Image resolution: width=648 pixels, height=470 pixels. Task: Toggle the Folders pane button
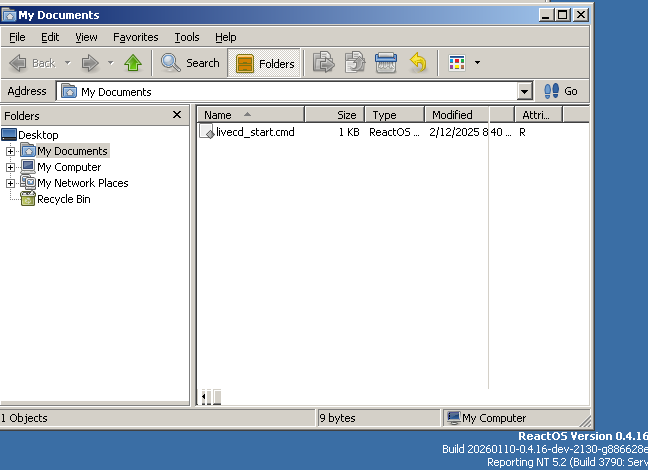coord(265,63)
